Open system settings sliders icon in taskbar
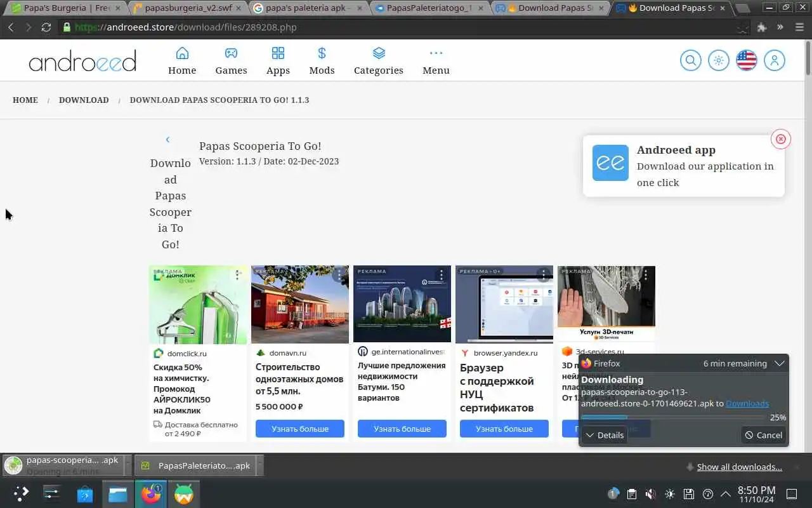Screen dimensions: 812x508 coord(51,493)
